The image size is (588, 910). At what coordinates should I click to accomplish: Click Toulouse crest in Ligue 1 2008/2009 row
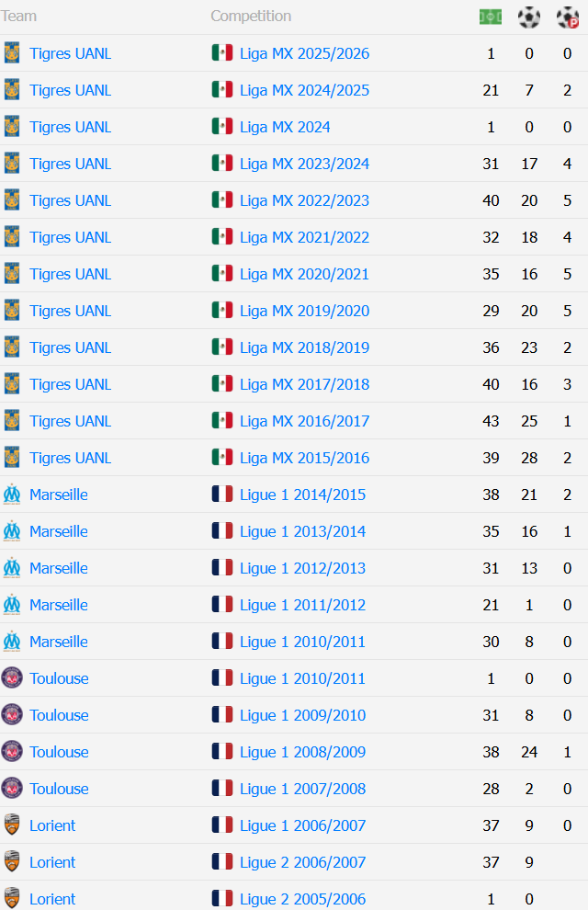(x=12, y=752)
